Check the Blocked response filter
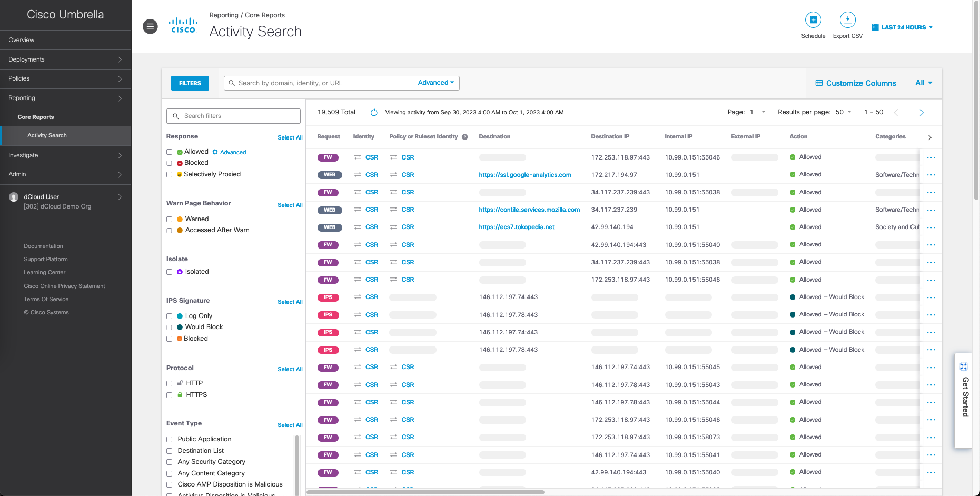This screenshot has width=980, height=496. [x=170, y=163]
